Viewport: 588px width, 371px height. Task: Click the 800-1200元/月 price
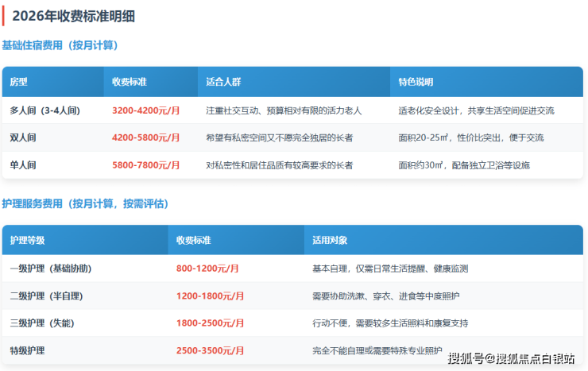pyautogui.click(x=210, y=269)
